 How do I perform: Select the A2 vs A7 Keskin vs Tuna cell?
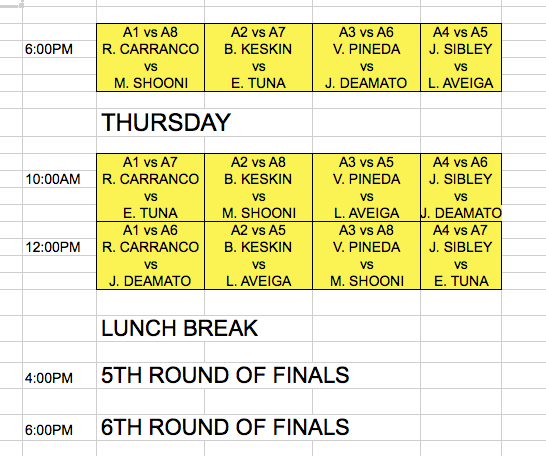tap(258, 58)
